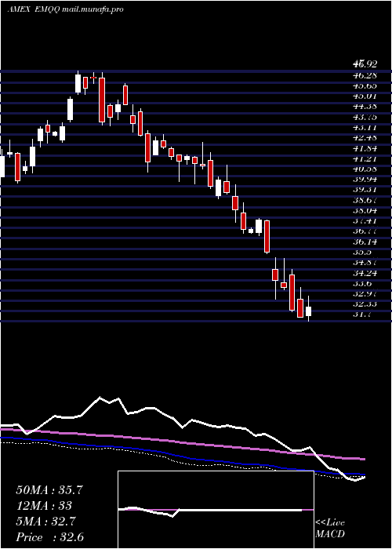Click the 12MA : 33 value
The image size is (392, 549).
(x=44, y=506)
